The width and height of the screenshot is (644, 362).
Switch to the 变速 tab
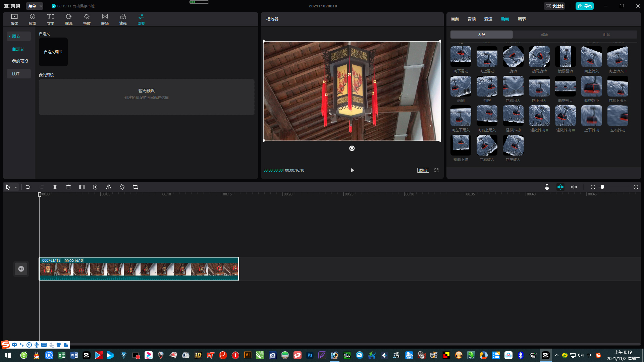pos(488,19)
